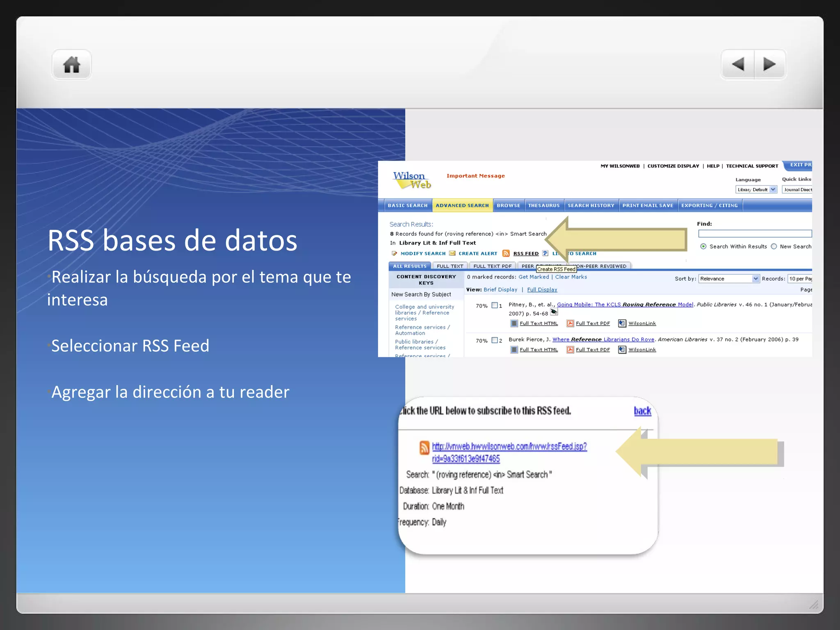Switch to Full Display view
The image size is (840, 630).
tap(542, 290)
